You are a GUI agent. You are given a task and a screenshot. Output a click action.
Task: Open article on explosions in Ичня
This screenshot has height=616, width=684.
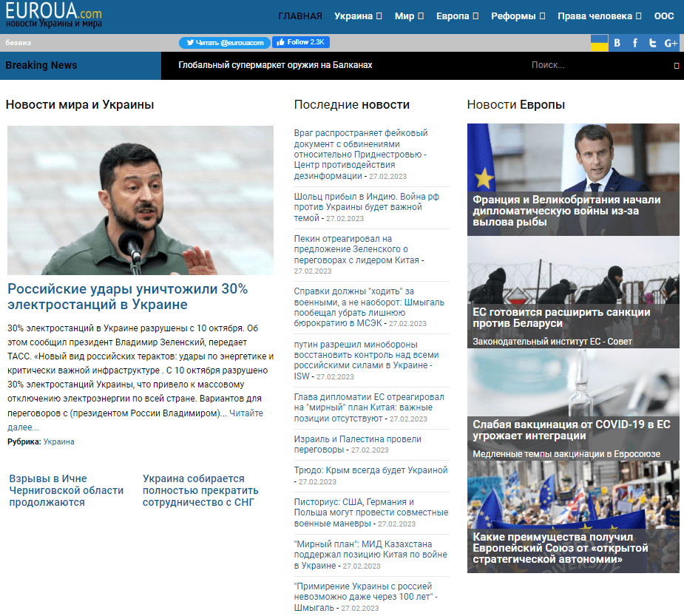click(x=67, y=490)
